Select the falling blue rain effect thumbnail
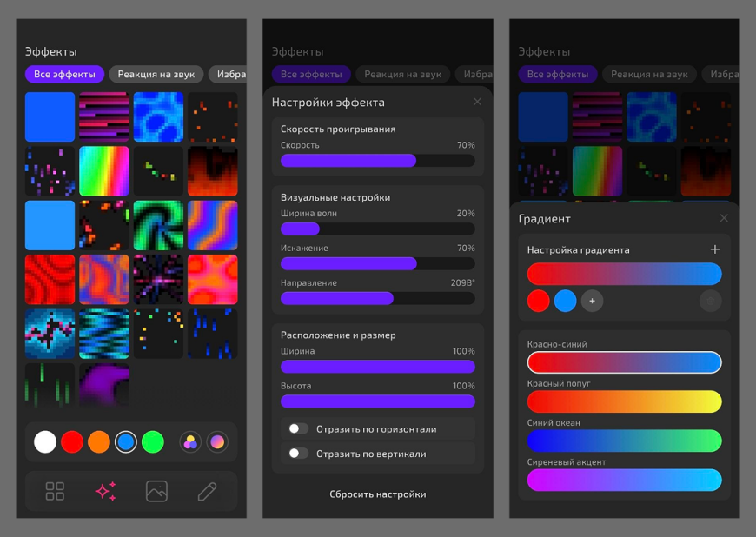 tap(213, 334)
